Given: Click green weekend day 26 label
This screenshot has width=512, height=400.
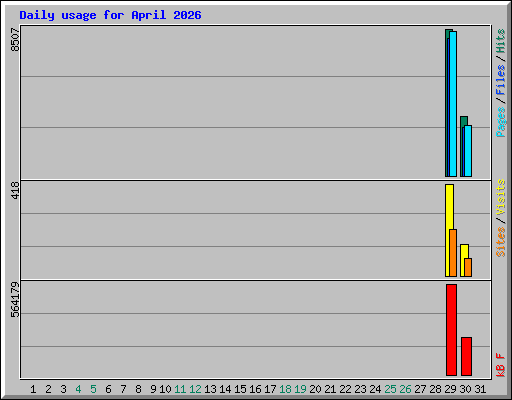Looking at the screenshot, I should 405,389.
